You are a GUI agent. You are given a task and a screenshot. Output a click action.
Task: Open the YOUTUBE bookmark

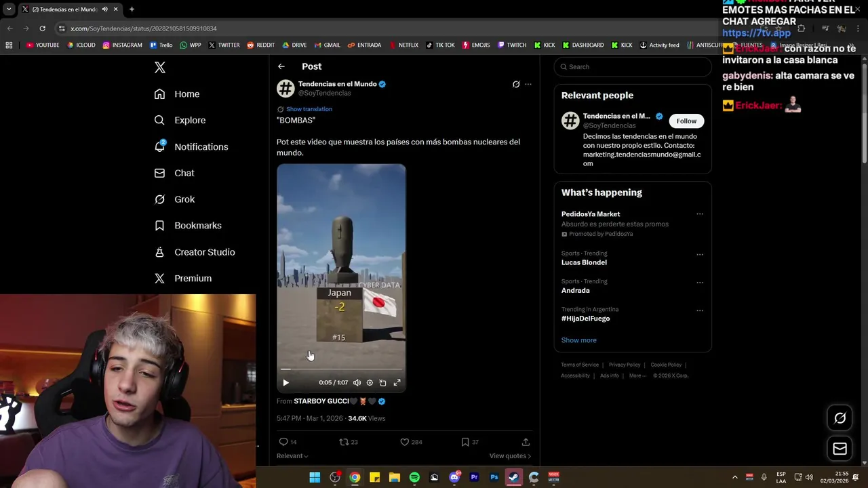click(43, 45)
